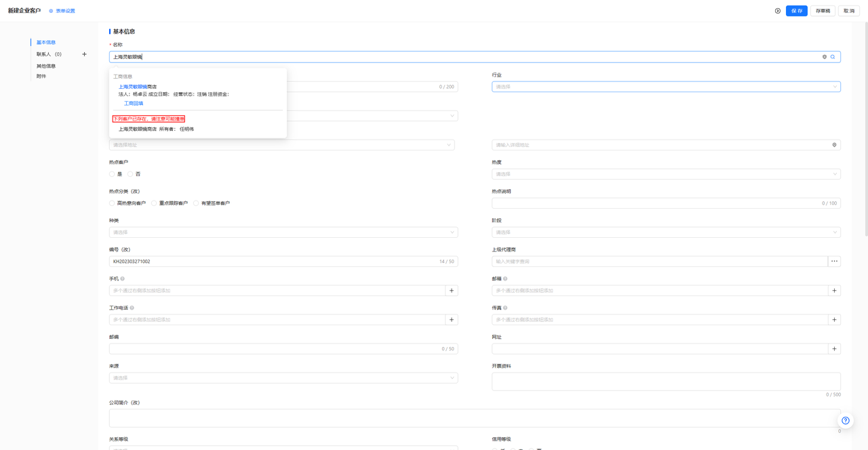
Task: Click the help icon next to 工作电话 label
Action: tap(132, 308)
